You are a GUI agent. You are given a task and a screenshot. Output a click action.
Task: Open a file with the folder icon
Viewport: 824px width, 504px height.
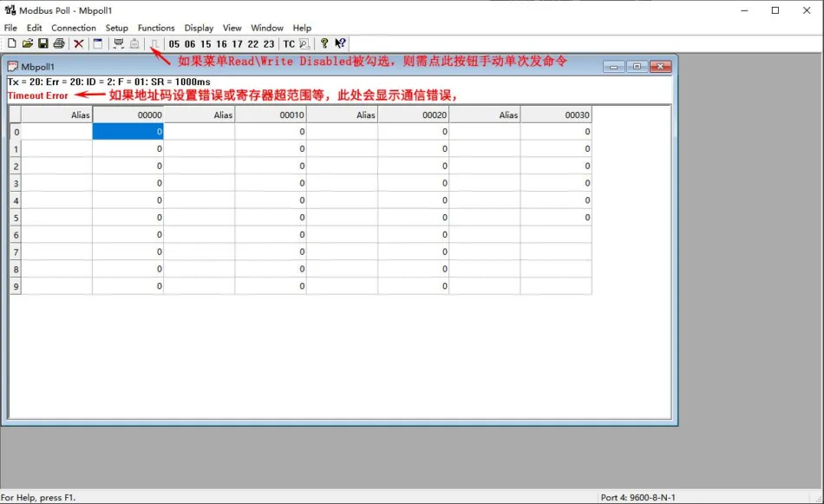tap(28, 43)
